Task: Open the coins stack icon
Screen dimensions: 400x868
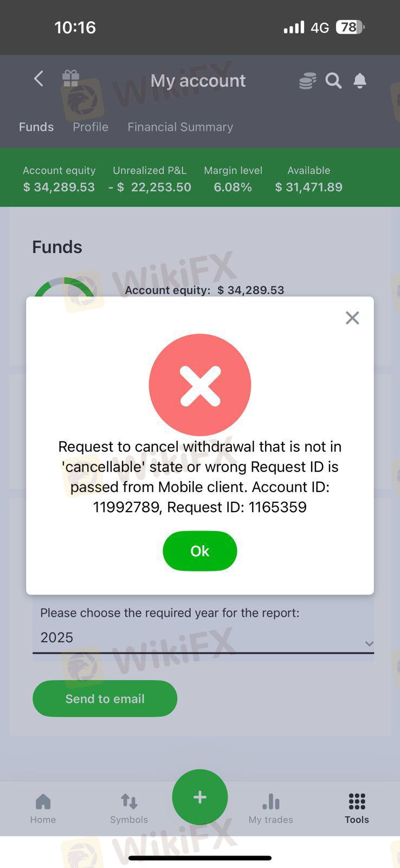Action: click(307, 81)
